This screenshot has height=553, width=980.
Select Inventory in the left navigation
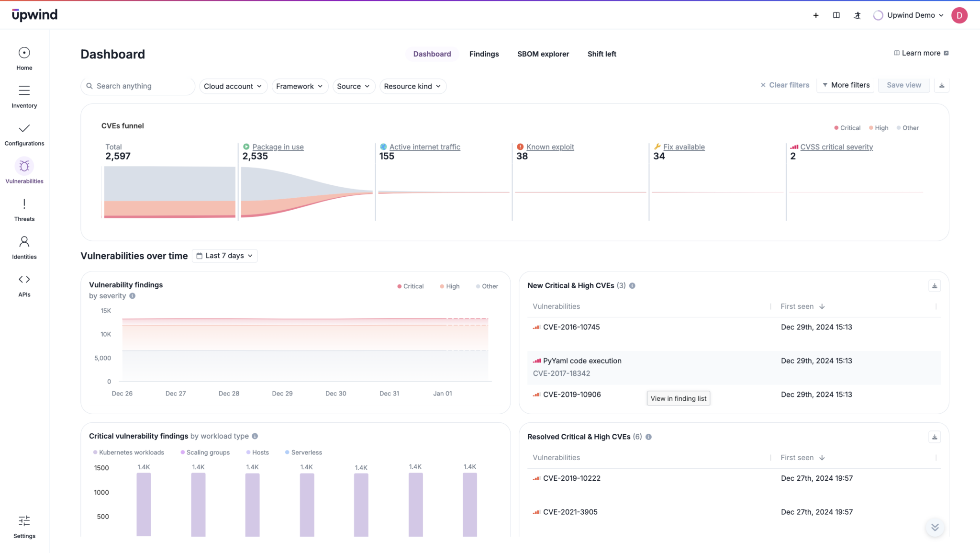[x=24, y=96]
